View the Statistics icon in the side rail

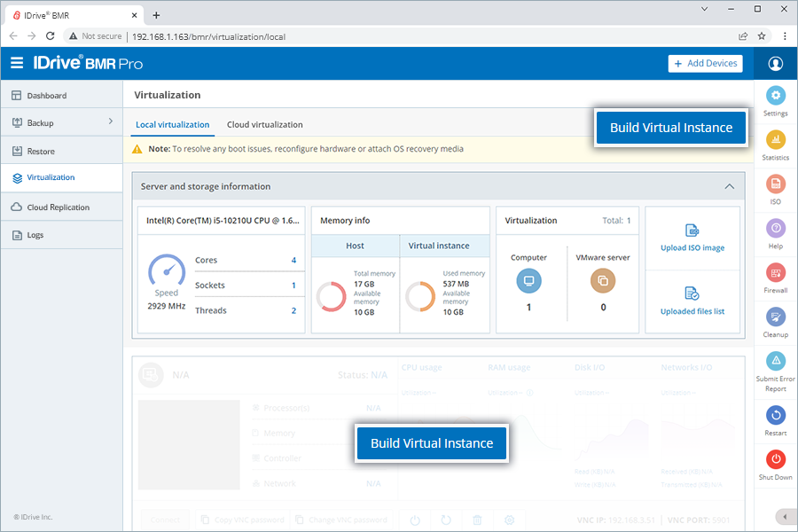776,139
